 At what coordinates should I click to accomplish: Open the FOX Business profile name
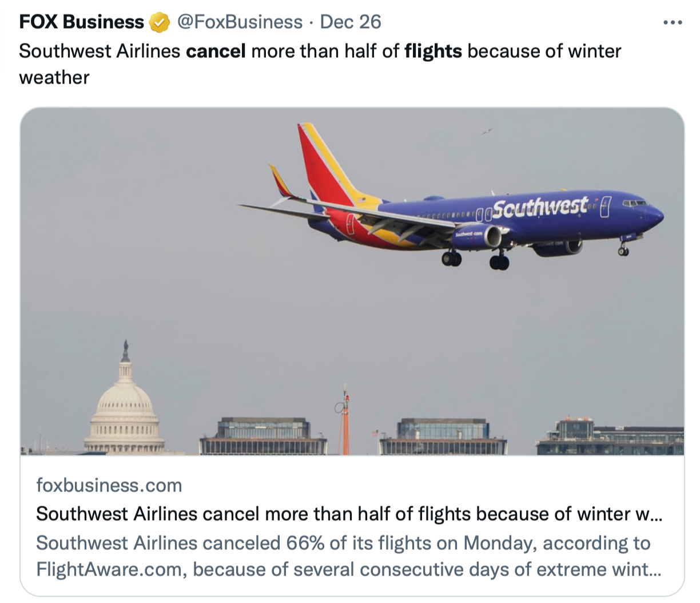click(x=81, y=22)
